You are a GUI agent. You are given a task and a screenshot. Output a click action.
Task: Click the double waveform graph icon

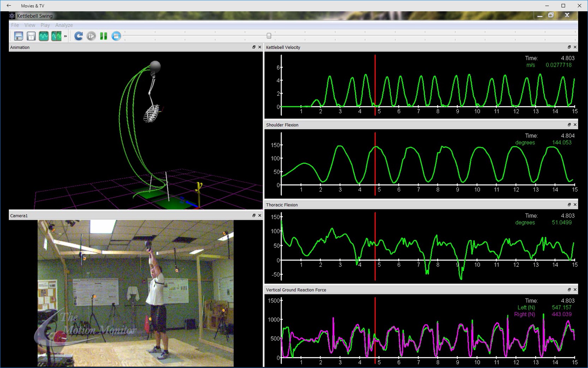56,36
